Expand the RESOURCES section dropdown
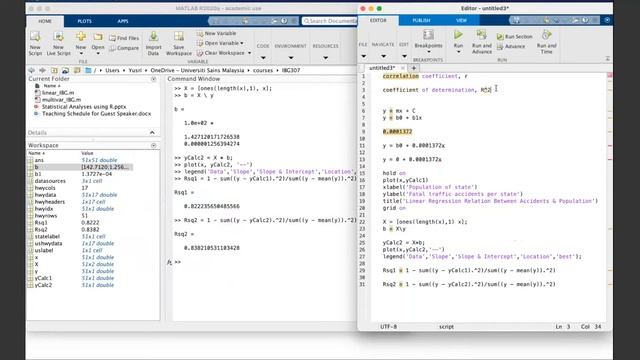This screenshot has width=640, height=360. (325, 58)
